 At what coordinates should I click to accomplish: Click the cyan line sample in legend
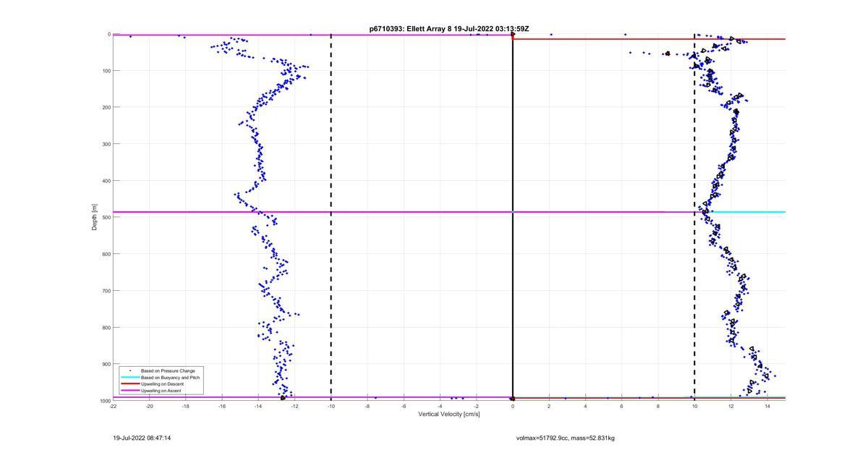tap(129, 378)
